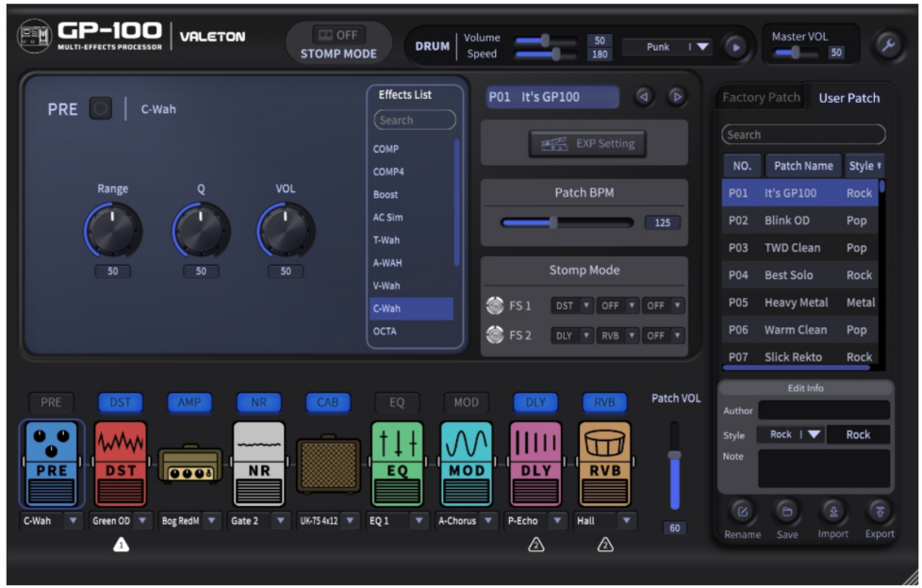Start the drum machine playback
922x588 pixels.
pyautogui.click(x=735, y=47)
